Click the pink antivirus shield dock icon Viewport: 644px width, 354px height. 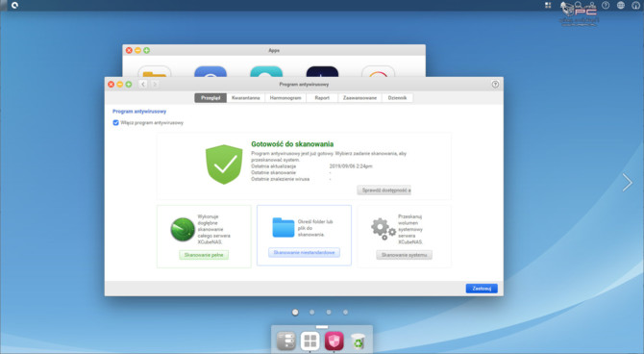click(334, 341)
